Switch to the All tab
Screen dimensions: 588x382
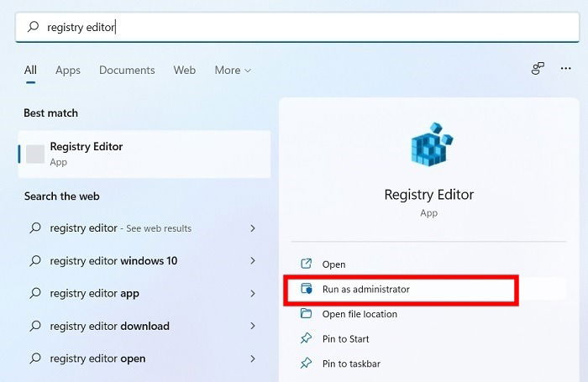point(30,70)
